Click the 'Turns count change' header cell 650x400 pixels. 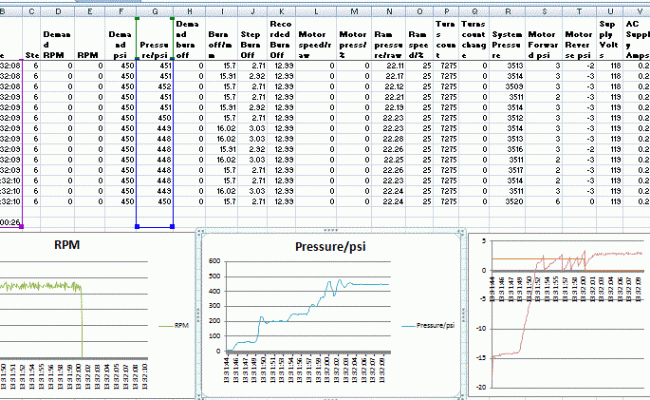coord(474,38)
